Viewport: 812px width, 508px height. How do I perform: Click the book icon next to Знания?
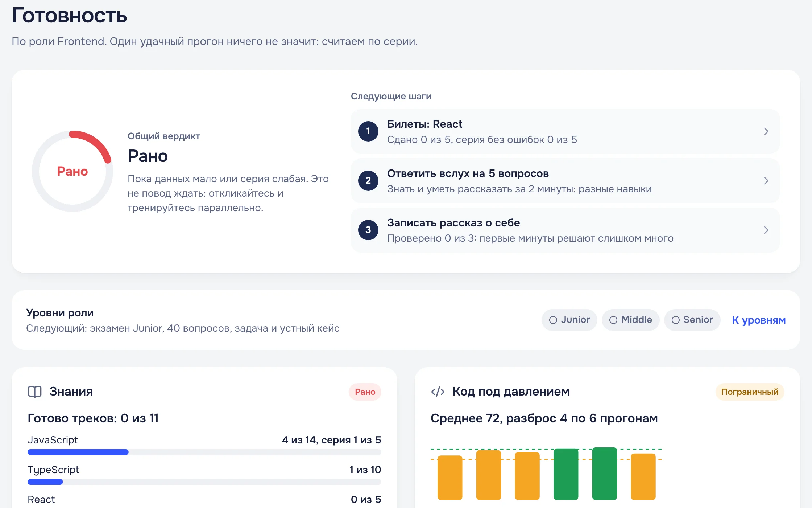[x=35, y=392]
